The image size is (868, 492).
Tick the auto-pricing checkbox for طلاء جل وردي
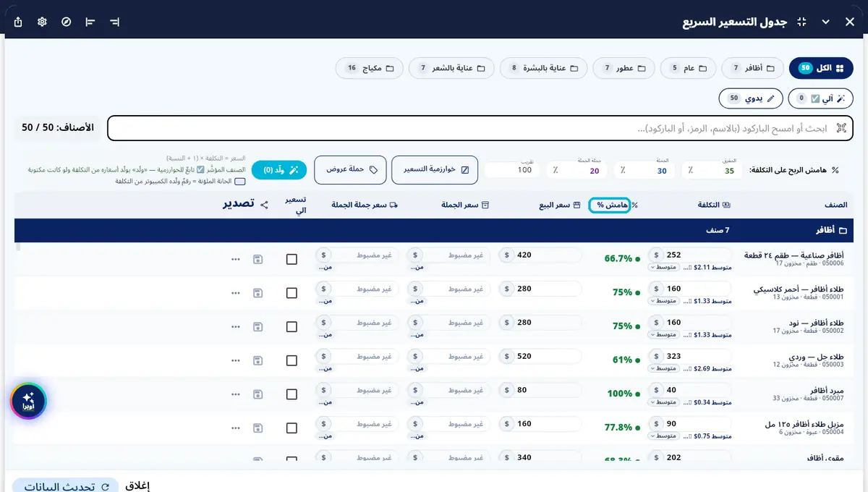pyautogui.click(x=292, y=360)
